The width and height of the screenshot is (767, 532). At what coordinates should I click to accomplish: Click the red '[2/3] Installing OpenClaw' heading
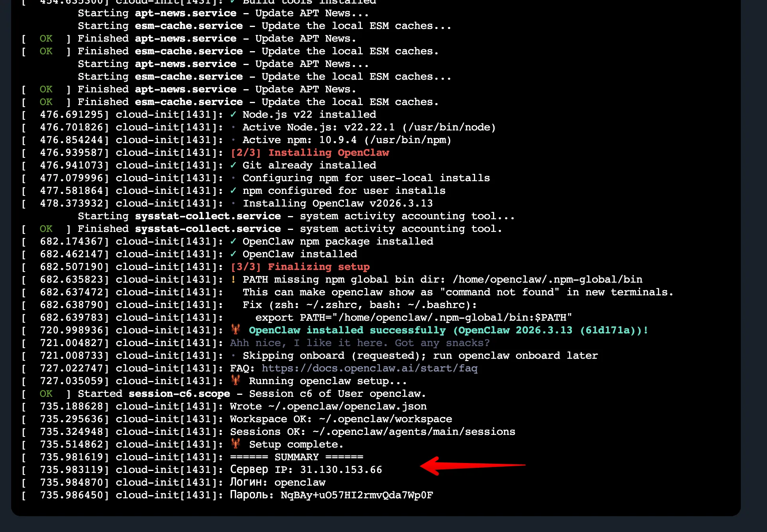tap(310, 153)
